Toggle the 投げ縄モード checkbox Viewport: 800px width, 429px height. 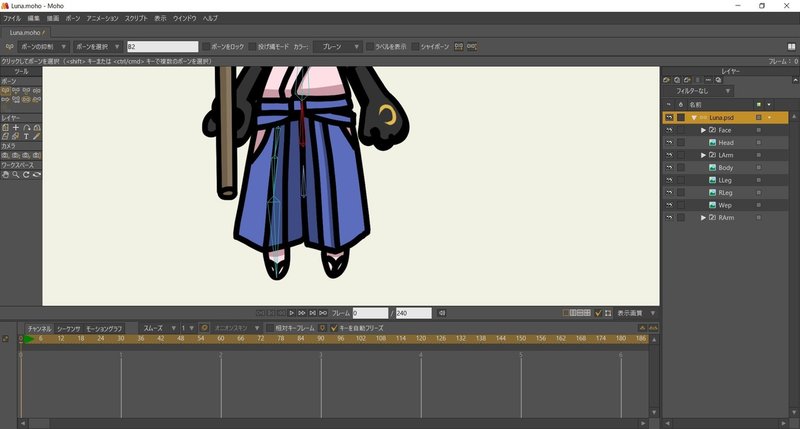[252, 46]
